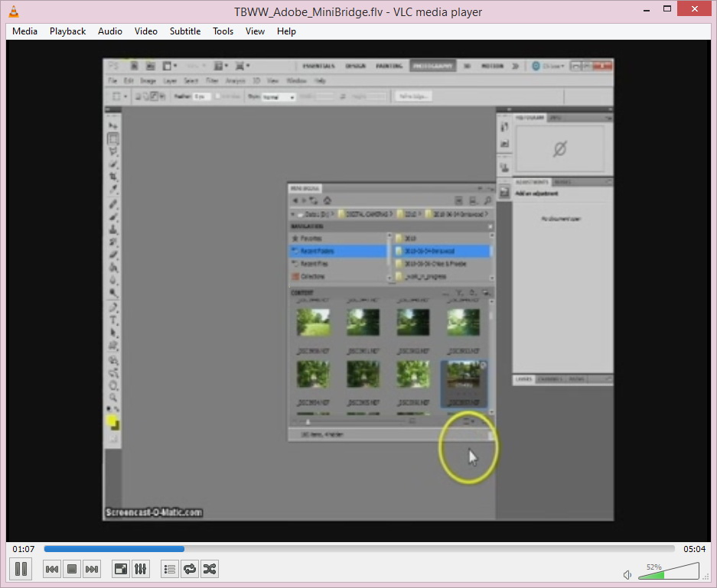The image size is (717, 588).
Task: Toggle loop repeat mode
Action: [190, 569]
